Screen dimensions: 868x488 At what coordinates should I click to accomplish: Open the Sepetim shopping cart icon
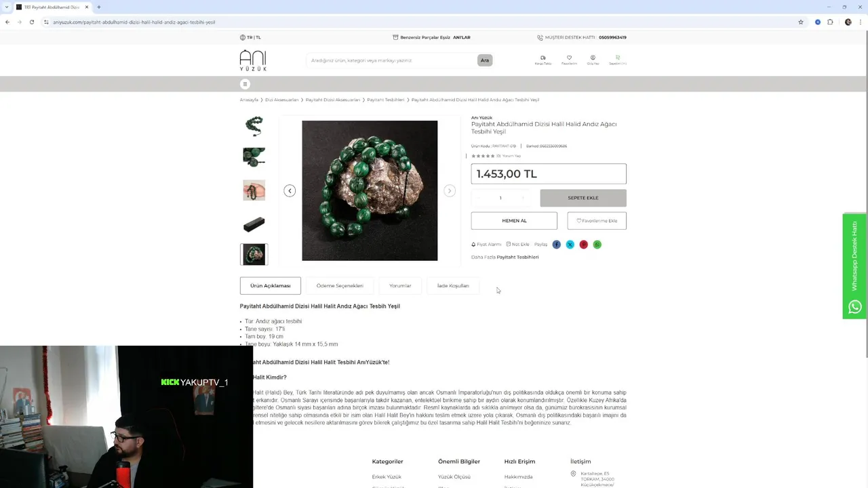coord(618,60)
